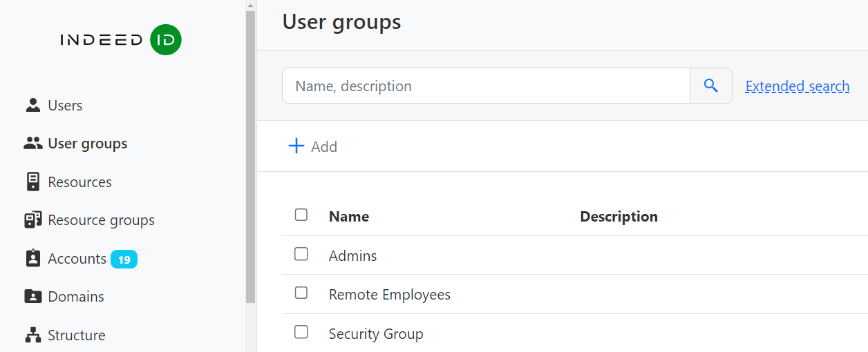Click the Structure hierarchy icon

pos(32,335)
